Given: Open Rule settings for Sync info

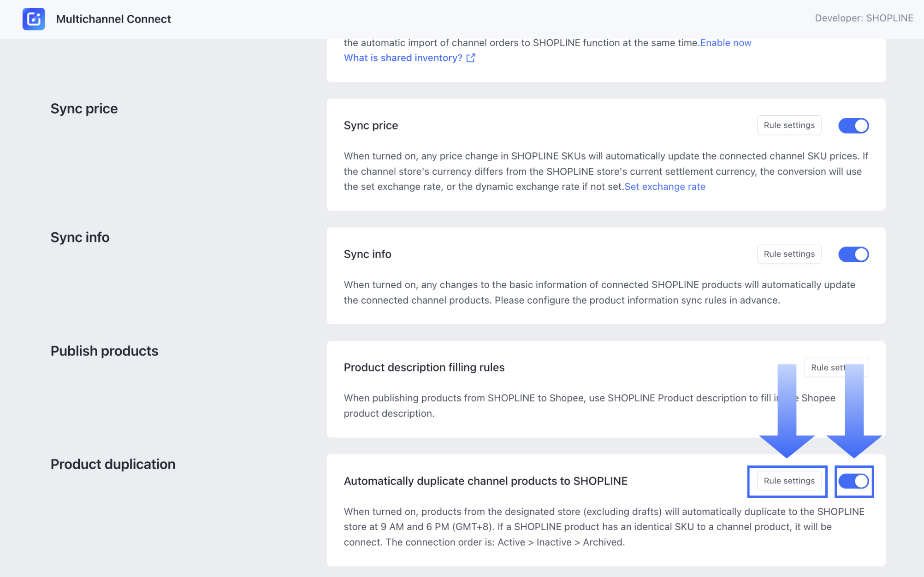Looking at the screenshot, I should point(789,254).
